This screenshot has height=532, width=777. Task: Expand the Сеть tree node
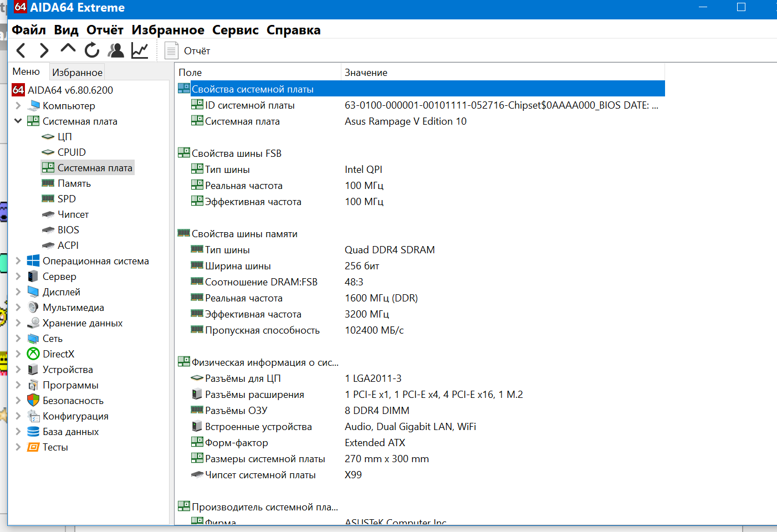tap(18, 339)
